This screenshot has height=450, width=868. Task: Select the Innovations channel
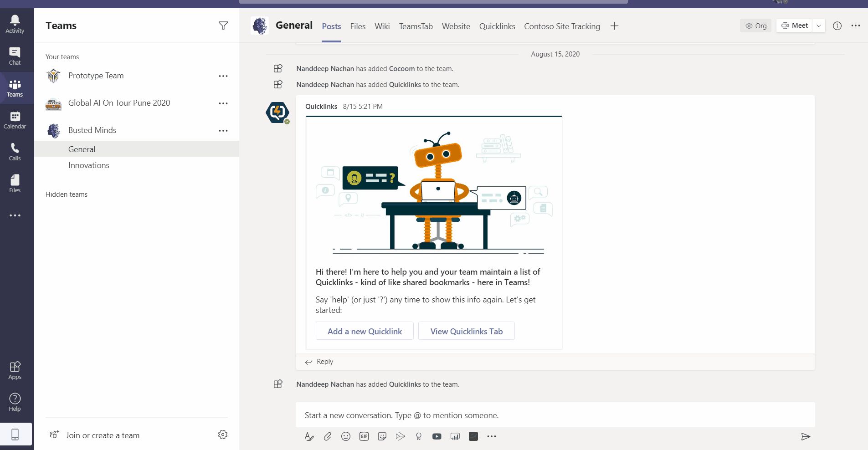point(89,165)
